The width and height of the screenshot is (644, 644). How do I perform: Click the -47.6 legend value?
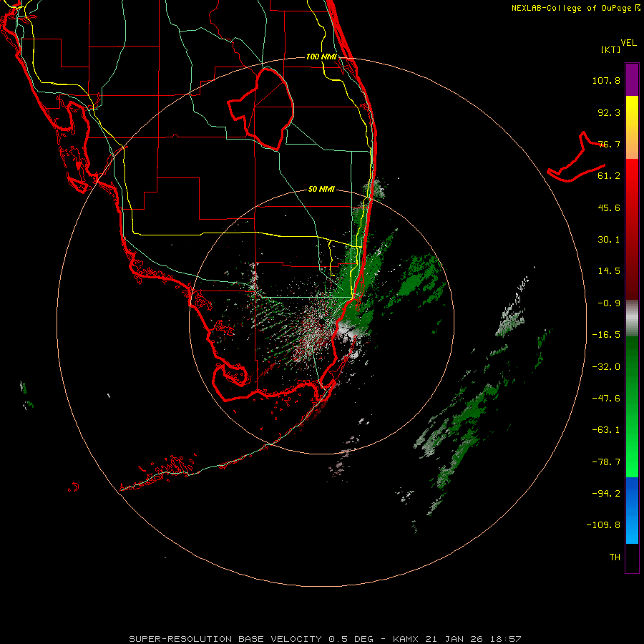pyautogui.click(x=606, y=399)
